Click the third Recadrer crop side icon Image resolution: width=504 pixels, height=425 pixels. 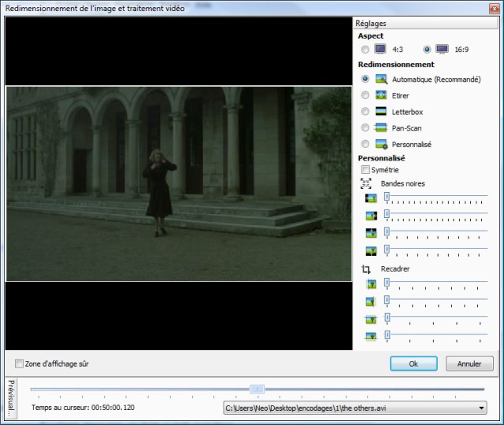[371, 319]
